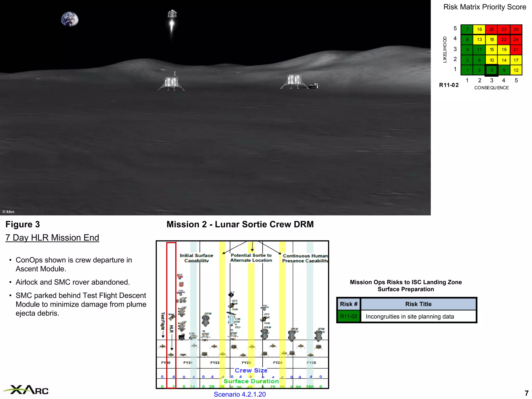Viewport: 532px width, 399px height.
Task: Select the green cell numbered 11
Action: [479, 50]
